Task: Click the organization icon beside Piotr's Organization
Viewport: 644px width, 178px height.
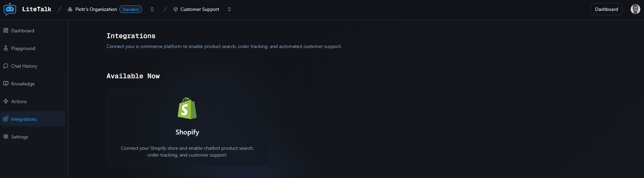Action: pyautogui.click(x=70, y=9)
